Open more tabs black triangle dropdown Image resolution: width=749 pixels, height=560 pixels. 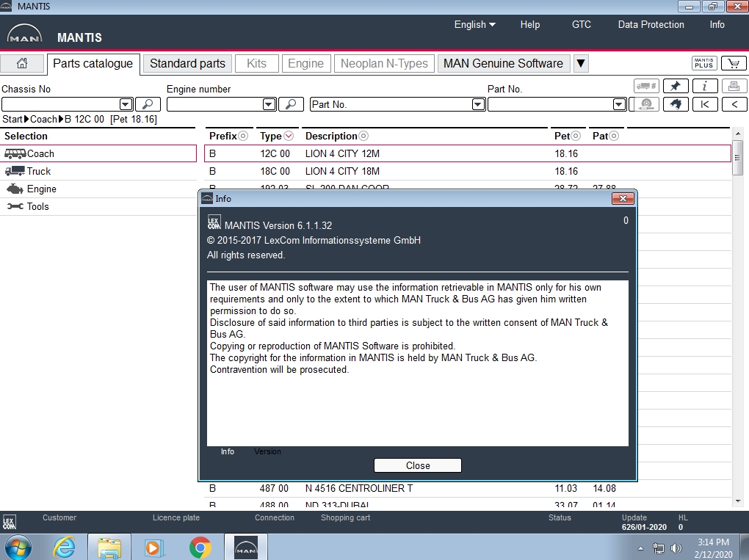580,64
